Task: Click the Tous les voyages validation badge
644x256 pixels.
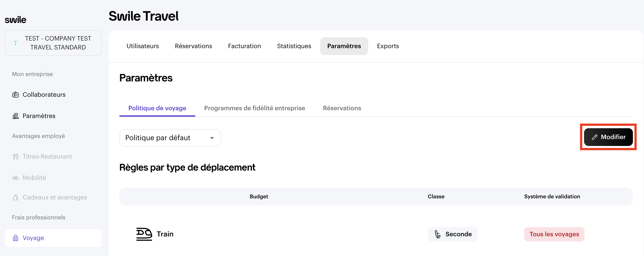Action: pyautogui.click(x=554, y=234)
